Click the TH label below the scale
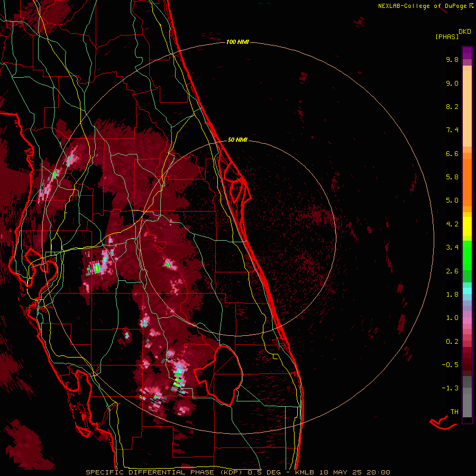Viewport: 476px width, 476px height. 454,412
